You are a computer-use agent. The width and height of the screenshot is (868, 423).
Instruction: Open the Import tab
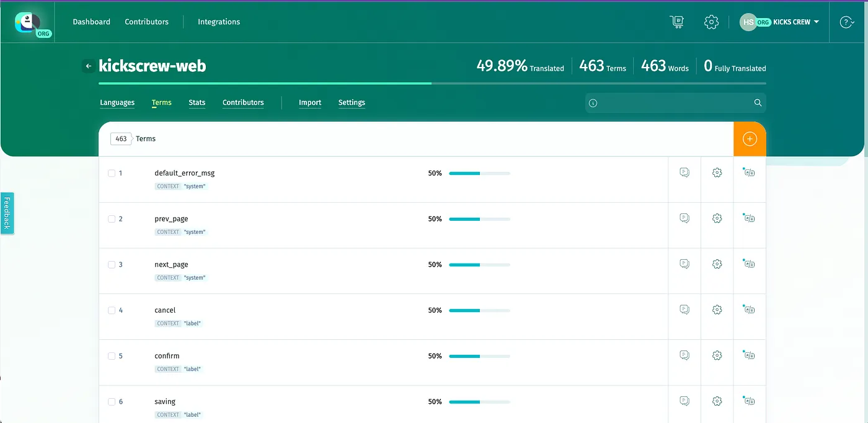click(310, 103)
